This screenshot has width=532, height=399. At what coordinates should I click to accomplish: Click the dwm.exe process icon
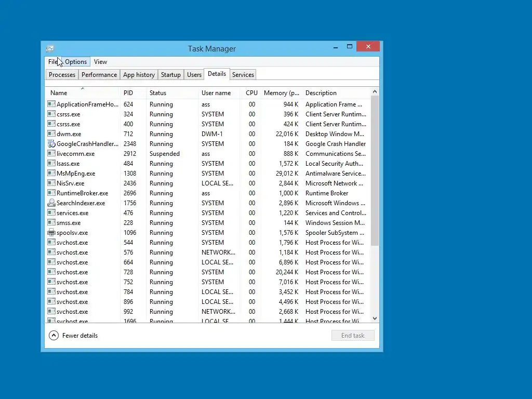click(x=51, y=134)
